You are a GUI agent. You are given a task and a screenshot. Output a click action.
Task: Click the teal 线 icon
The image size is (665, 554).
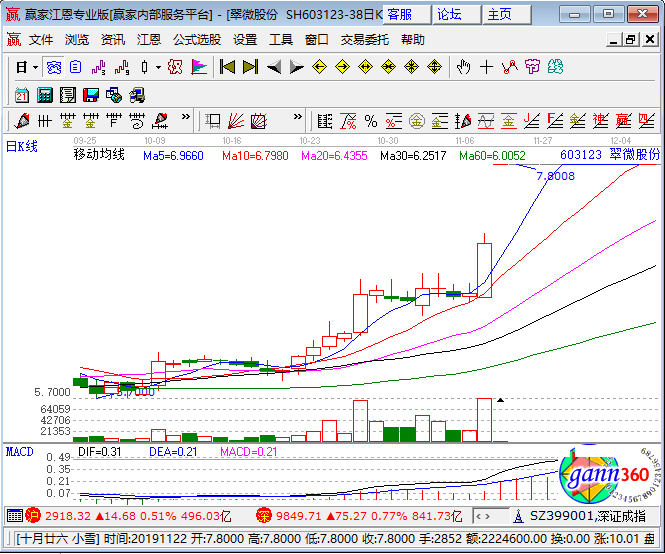[555, 67]
